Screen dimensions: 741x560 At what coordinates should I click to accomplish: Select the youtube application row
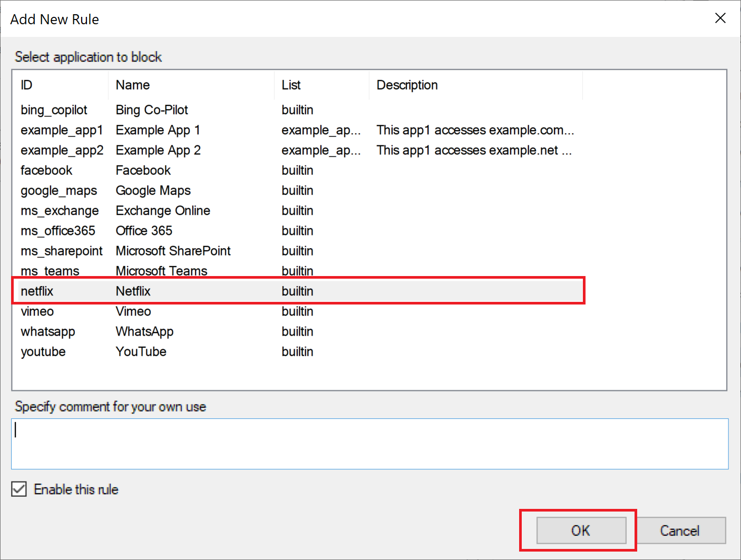(300, 351)
